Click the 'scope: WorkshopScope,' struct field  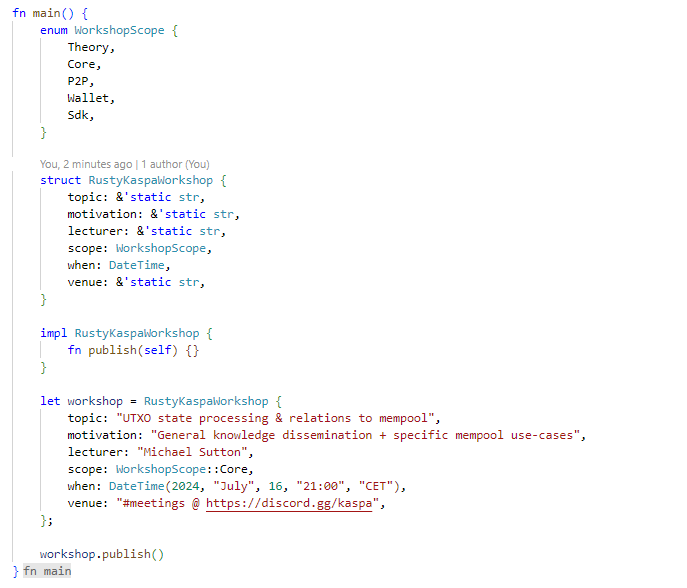139,248
